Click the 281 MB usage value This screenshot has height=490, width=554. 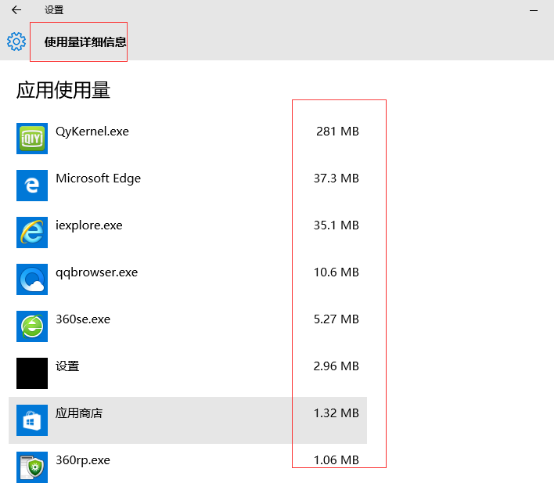[337, 131]
